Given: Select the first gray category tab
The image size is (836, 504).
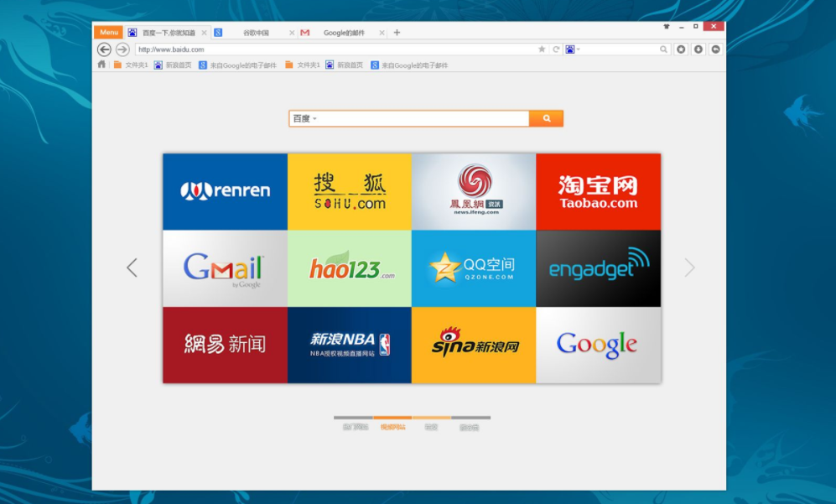Looking at the screenshot, I should tap(354, 423).
